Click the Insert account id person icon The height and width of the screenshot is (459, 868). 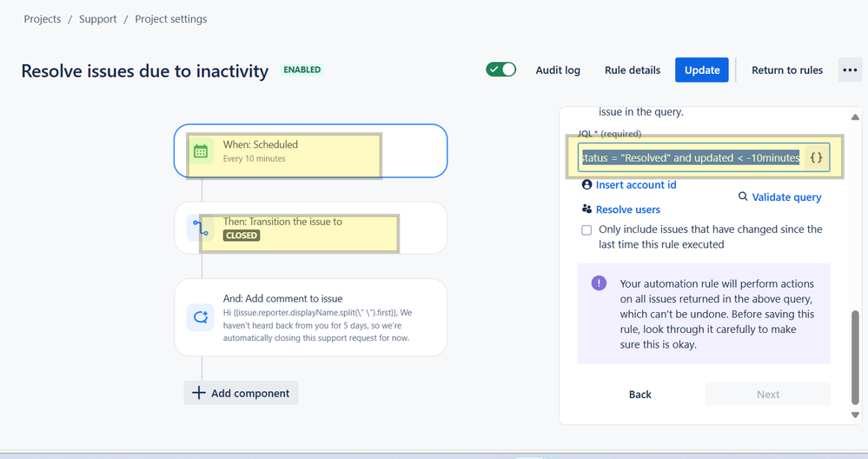(586, 184)
